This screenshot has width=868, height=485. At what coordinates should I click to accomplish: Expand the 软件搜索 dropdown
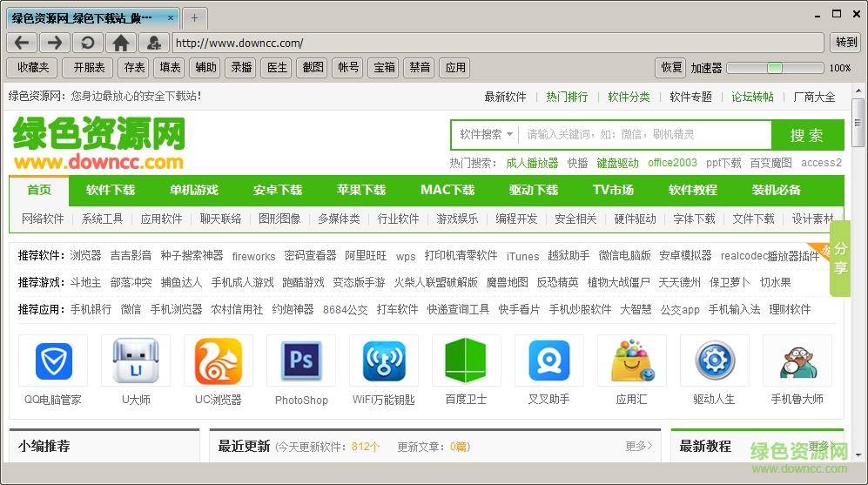tap(486, 135)
